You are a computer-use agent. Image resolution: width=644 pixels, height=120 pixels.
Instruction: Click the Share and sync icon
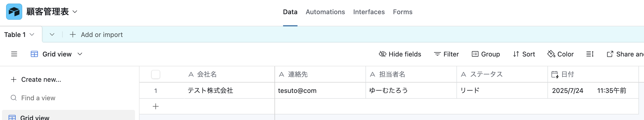click(x=610, y=54)
